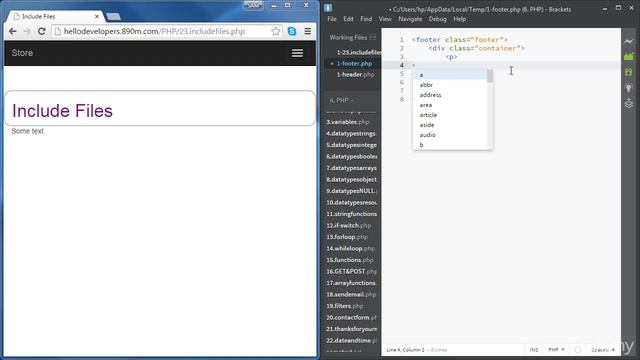Click the stacked layers icon in Brackets sidebar
Screen dimensions: 640x360
(x=629, y=103)
